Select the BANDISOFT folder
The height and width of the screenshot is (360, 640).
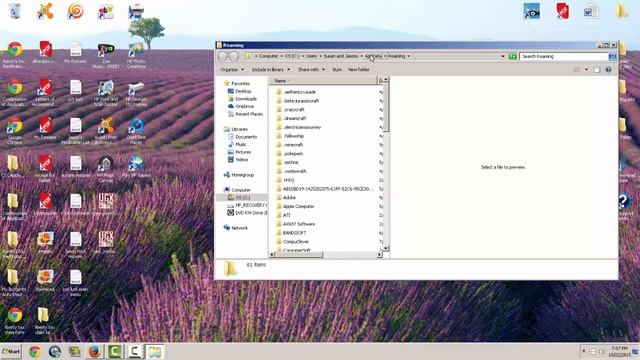click(x=294, y=233)
